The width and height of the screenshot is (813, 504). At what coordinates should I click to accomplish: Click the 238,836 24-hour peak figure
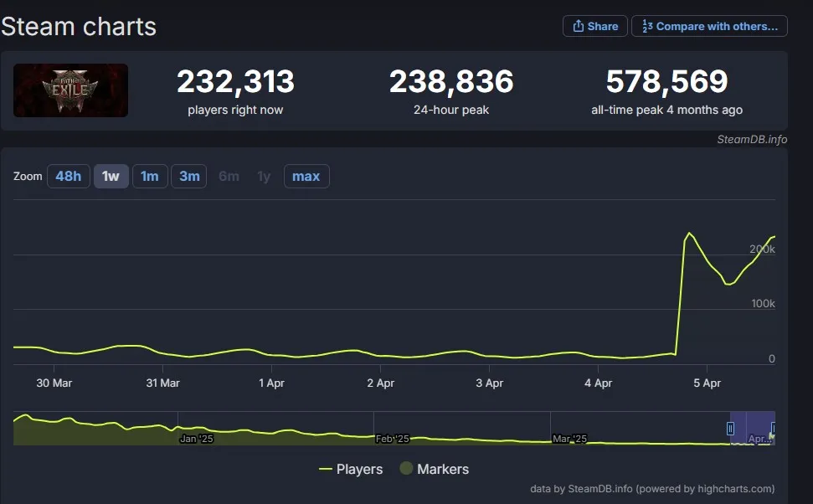(451, 81)
